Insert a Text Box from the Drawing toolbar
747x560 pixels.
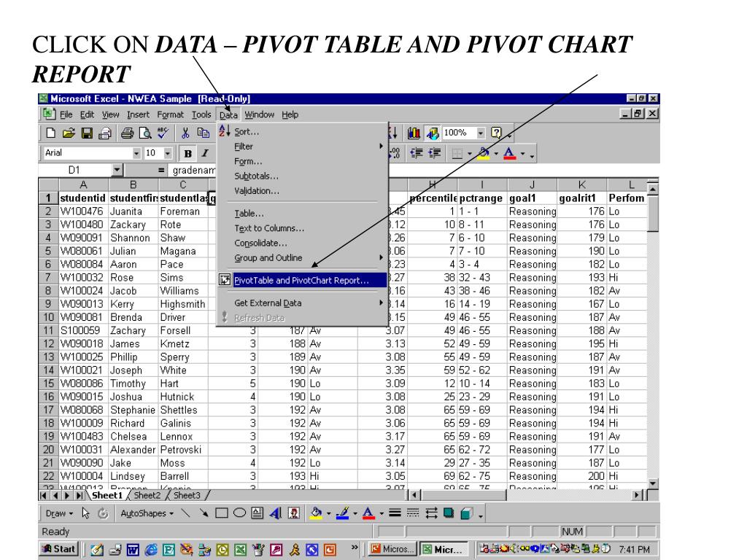click(x=258, y=513)
